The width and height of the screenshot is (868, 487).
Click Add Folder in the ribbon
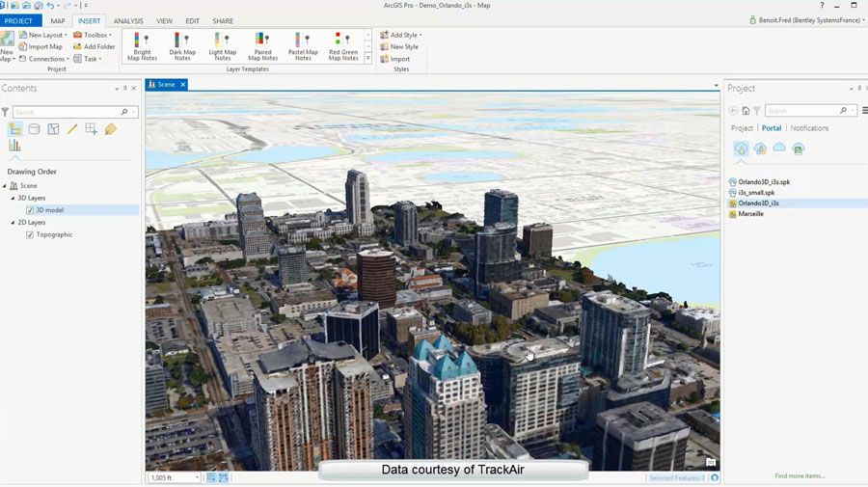95,47
